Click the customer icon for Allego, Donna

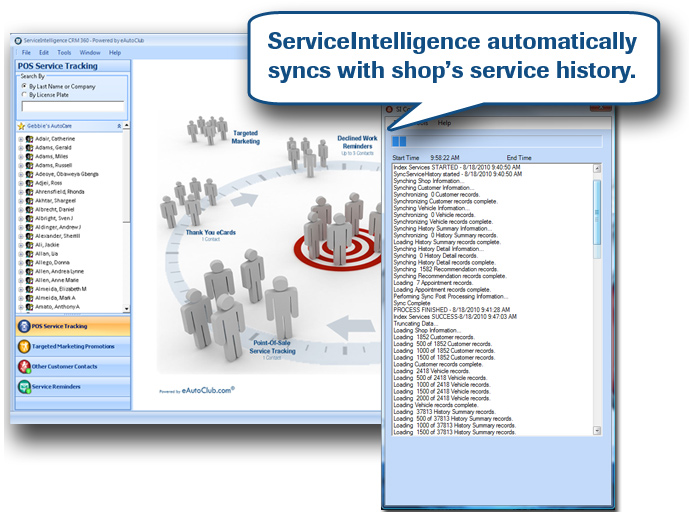pos(29,262)
